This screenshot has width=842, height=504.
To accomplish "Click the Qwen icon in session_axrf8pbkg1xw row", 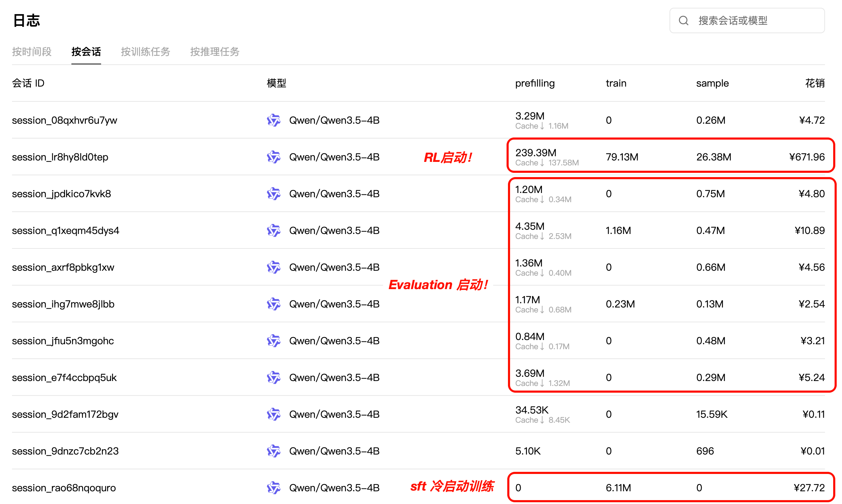I will 274,267.
